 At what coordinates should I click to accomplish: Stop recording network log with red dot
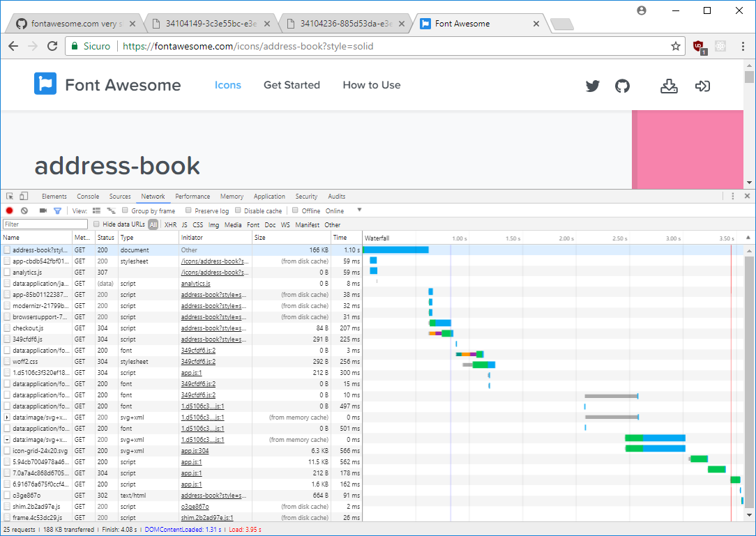pyautogui.click(x=9, y=210)
